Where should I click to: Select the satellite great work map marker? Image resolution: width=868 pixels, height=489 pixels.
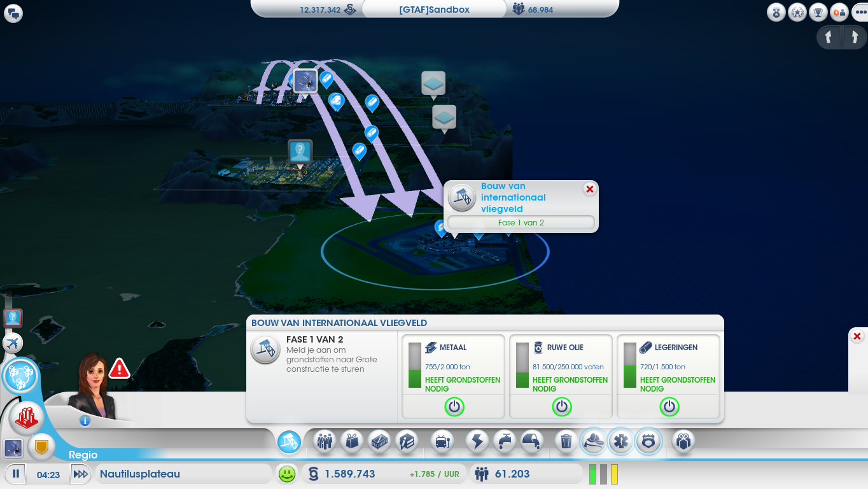[x=305, y=81]
